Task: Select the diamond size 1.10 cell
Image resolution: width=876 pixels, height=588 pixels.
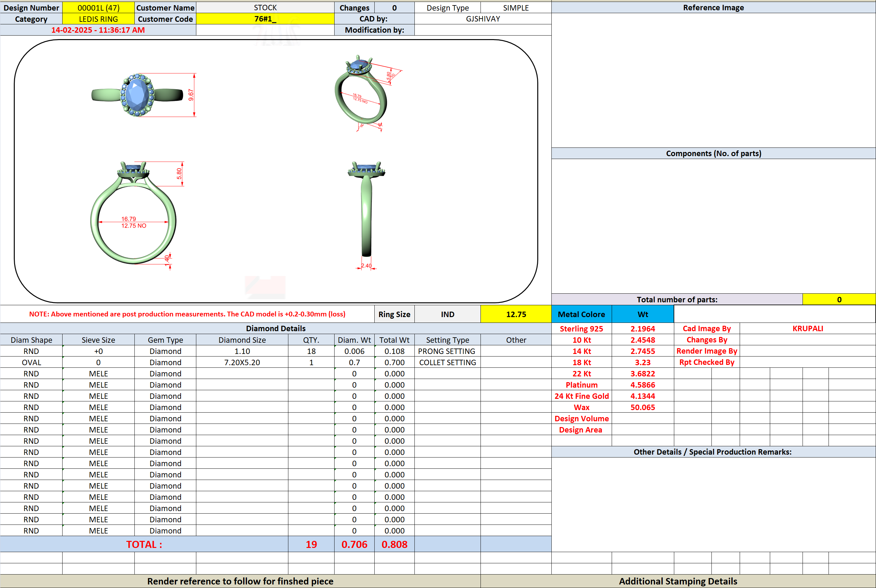Action: point(242,351)
